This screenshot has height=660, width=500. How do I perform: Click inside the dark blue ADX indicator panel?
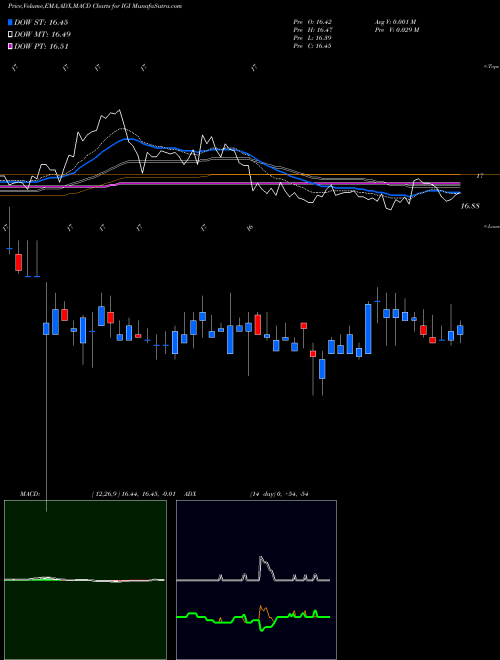[x=256, y=580]
